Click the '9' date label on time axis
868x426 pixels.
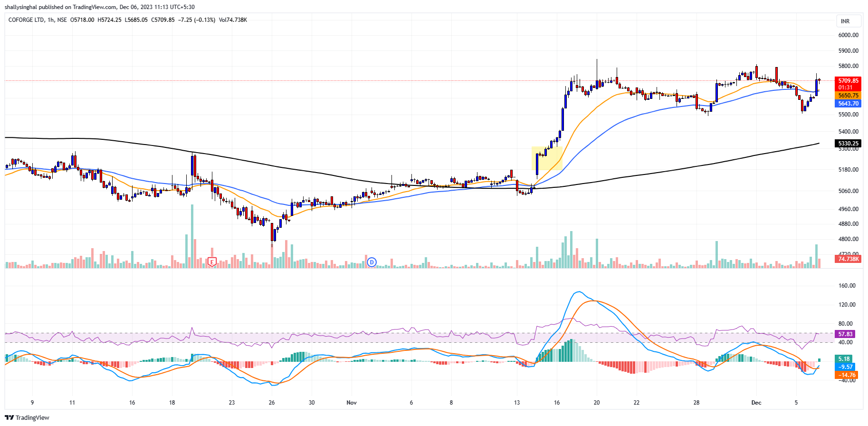tap(32, 403)
